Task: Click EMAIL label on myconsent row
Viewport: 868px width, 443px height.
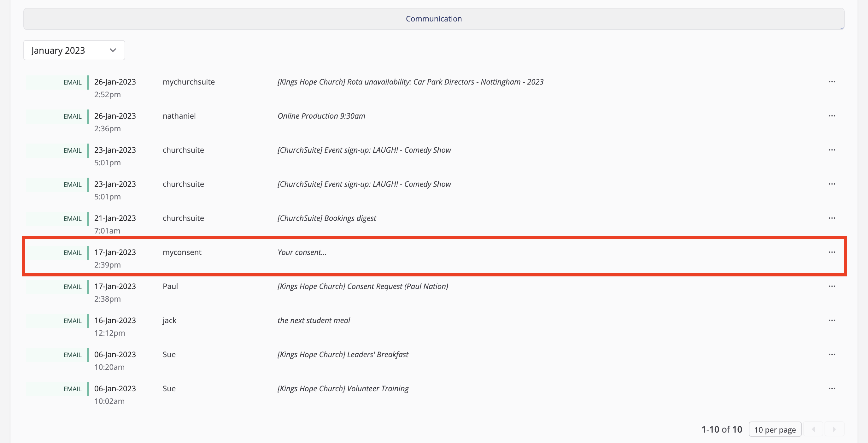Action: [73, 252]
